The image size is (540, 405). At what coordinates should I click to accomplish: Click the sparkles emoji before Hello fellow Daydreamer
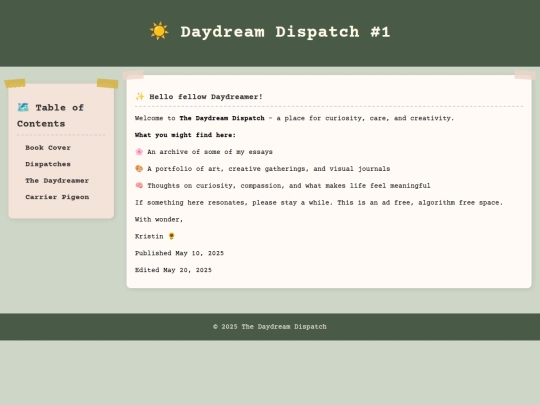139,96
